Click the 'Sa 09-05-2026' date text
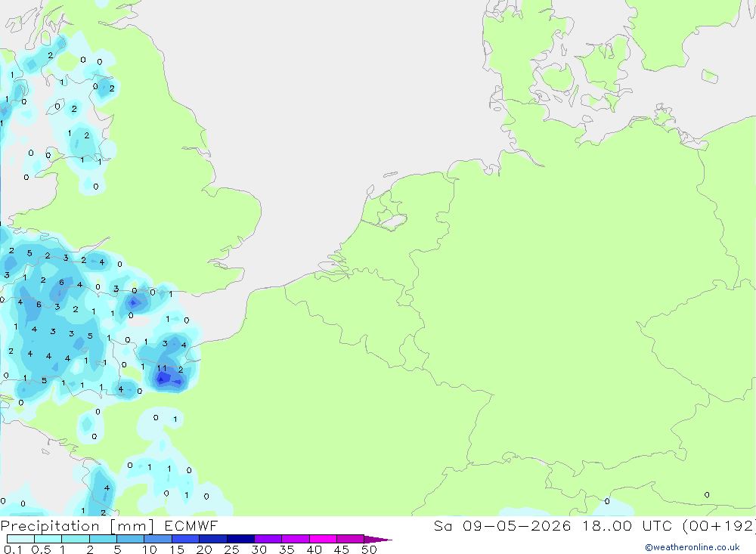The height and width of the screenshot is (554, 756). [x=502, y=525]
